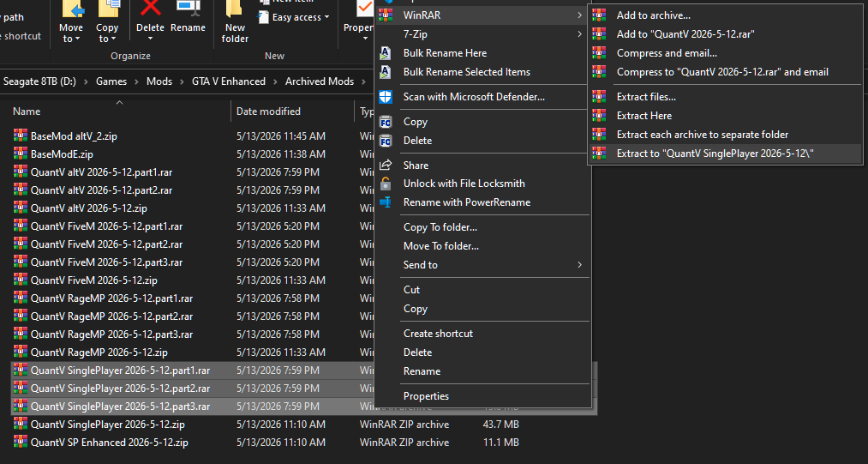Click archive icon of BaseMod altV_2.zip
868x464 pixels.
(x=21, y=136)
